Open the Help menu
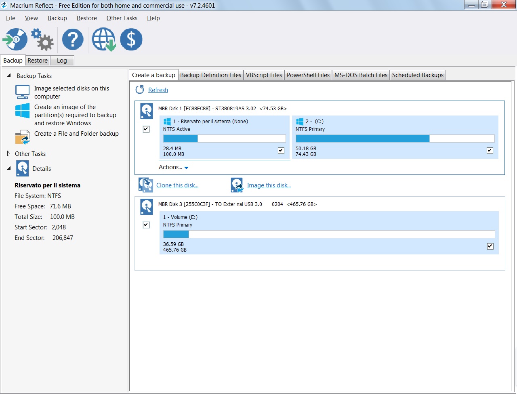This screenshot has height=420, width=517. [x=153, y=18]
